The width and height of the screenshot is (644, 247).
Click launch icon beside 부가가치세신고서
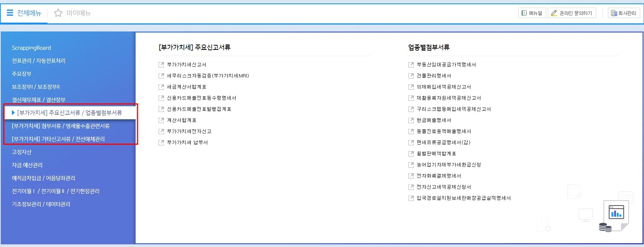tap(161, 65)
